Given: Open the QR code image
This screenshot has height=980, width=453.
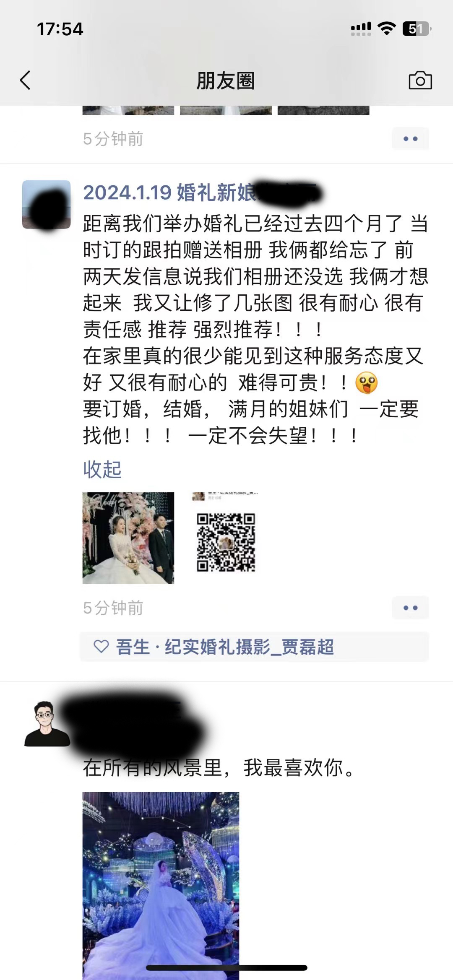Looking at the screenshot, I should click(x=226, y=538).
